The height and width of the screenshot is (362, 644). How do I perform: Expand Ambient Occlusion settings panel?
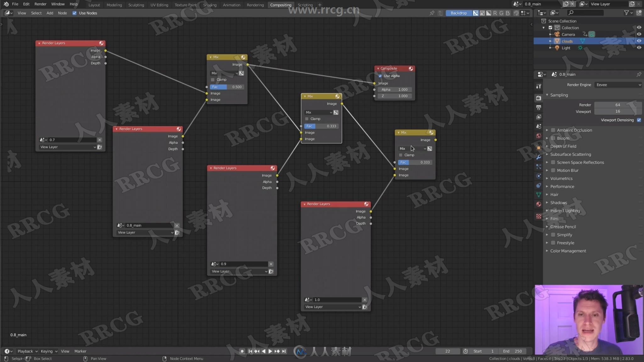point(547,129)
